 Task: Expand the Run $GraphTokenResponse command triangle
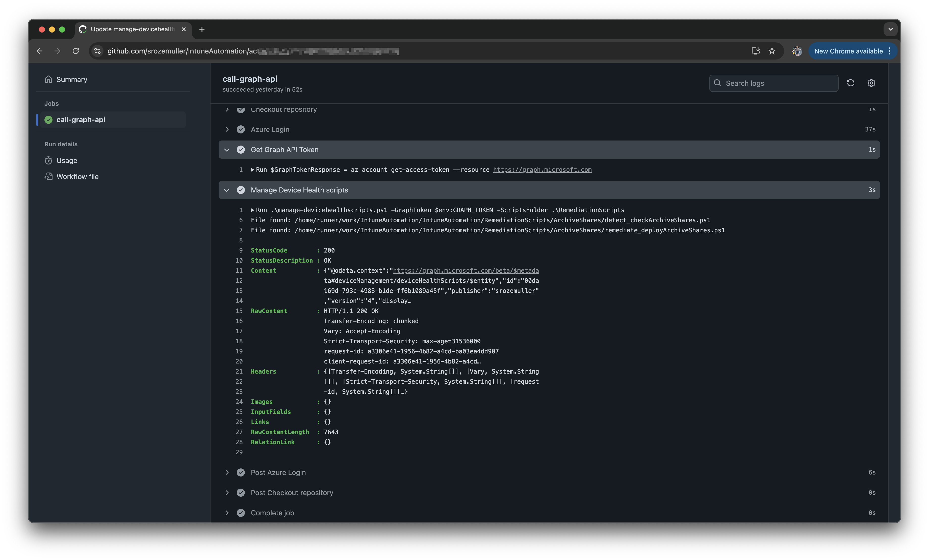click(252, 170)
